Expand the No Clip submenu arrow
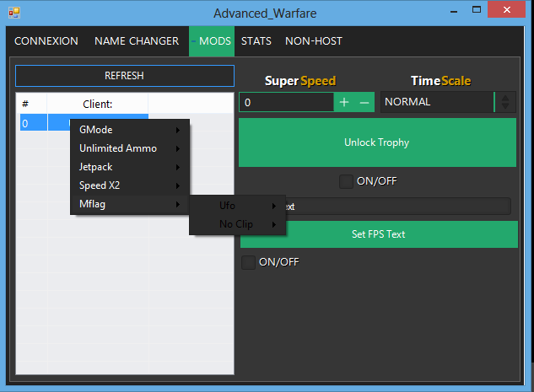Image resolution: width=534 pixels, height=392 pixels. 274,224
